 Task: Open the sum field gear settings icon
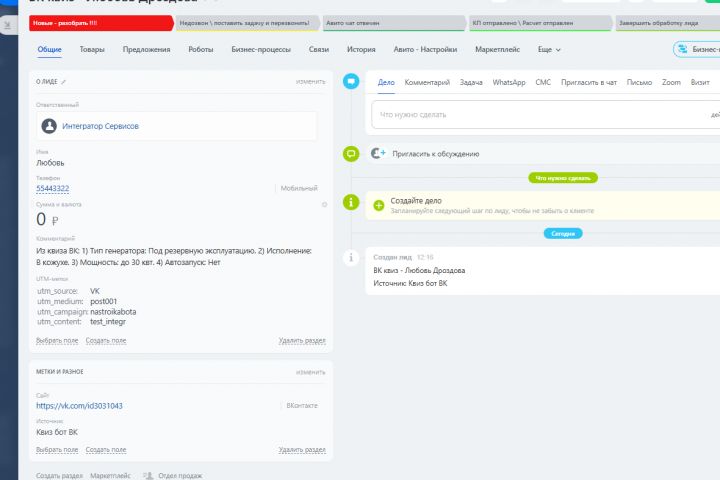coord(325,204)
